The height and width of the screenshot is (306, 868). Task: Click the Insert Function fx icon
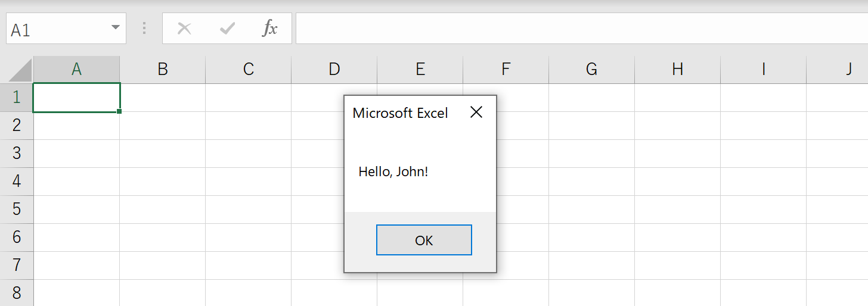click(270, 28)
